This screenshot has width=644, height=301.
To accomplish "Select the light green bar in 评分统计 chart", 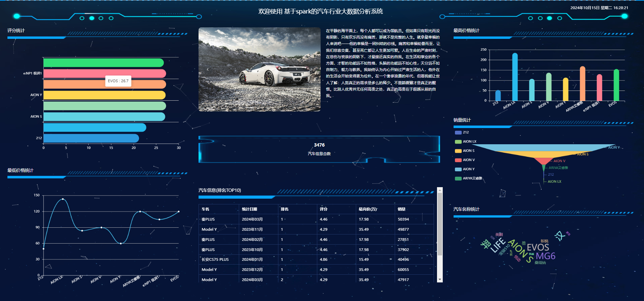I will (x=105, y=106).
